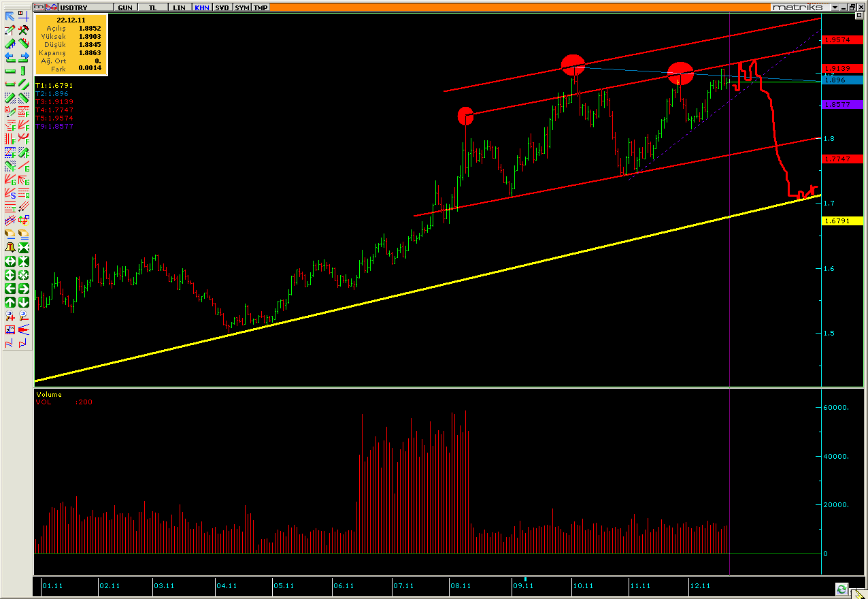Switch to the GUN period tab

[125, 7]
